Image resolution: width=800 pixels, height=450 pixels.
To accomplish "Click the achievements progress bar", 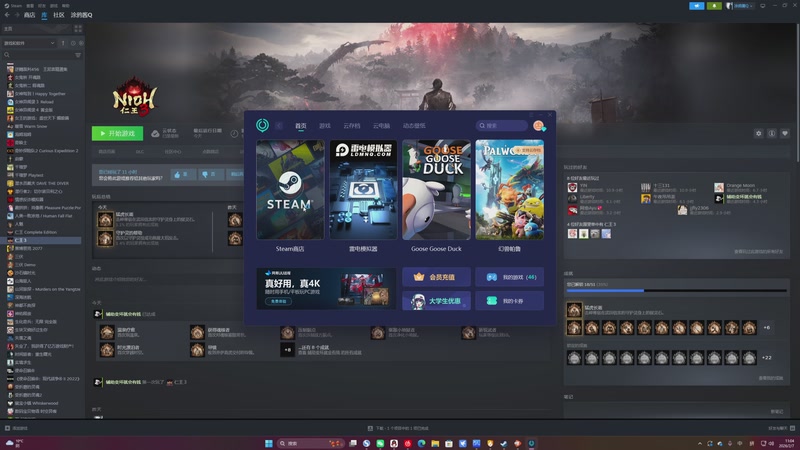I will (x=677, y=290).
